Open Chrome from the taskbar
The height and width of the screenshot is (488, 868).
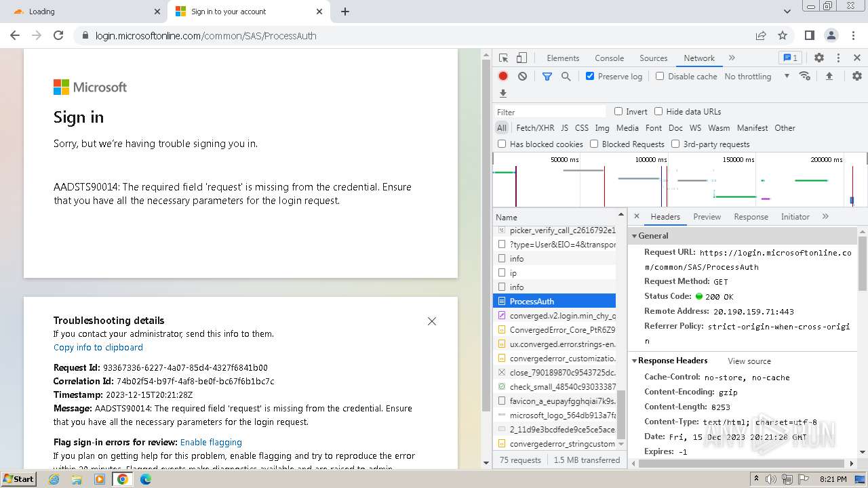[x=122, y=479]
